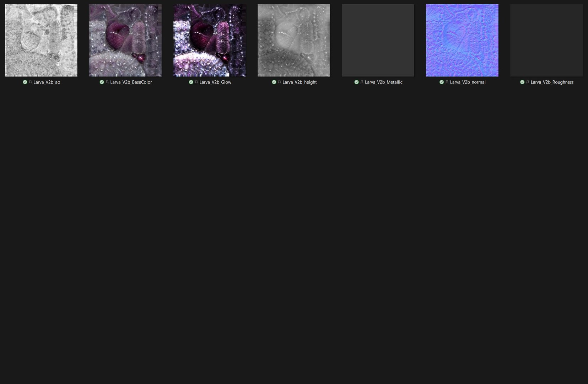Click the file name "Larva_V2b_ao"
This screenshot has height=384, width=588.
pos(47,82)
